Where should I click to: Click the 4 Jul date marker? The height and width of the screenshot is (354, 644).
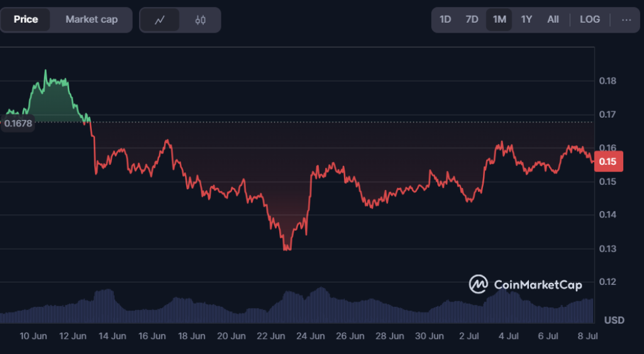tap(509, 336)
